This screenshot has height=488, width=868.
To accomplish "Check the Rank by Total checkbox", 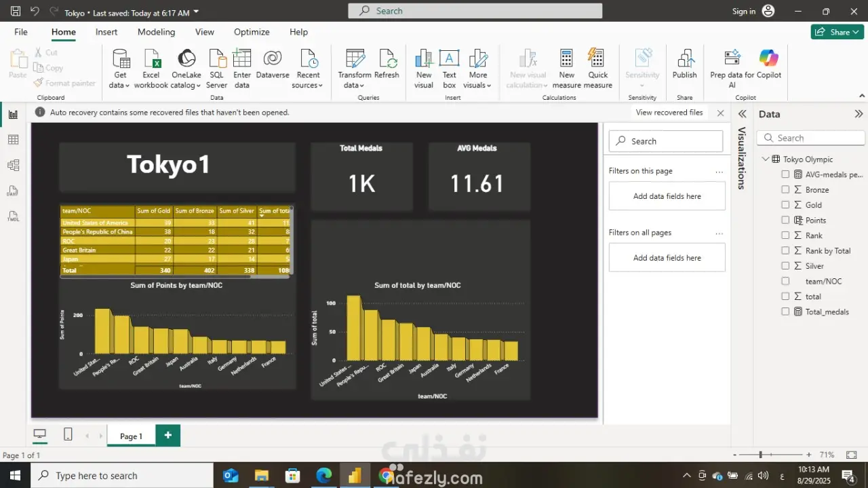I will click(x=785, y=250).
